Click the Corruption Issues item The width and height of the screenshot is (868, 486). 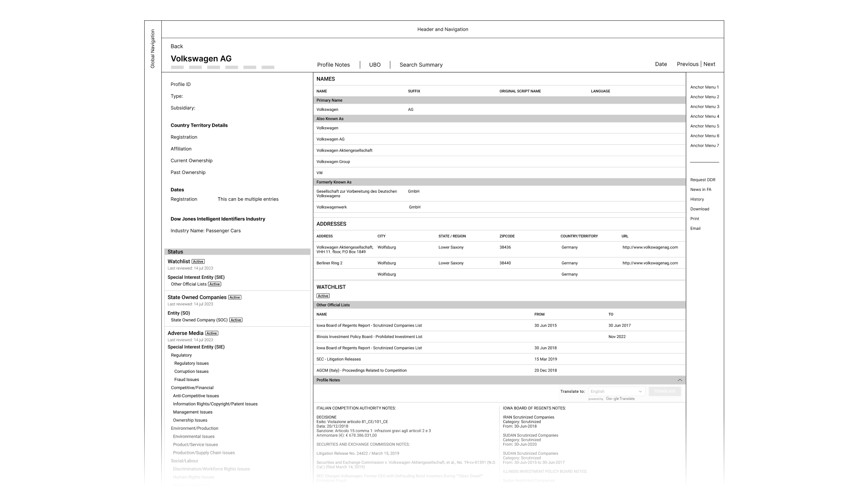tap(191, 372)
